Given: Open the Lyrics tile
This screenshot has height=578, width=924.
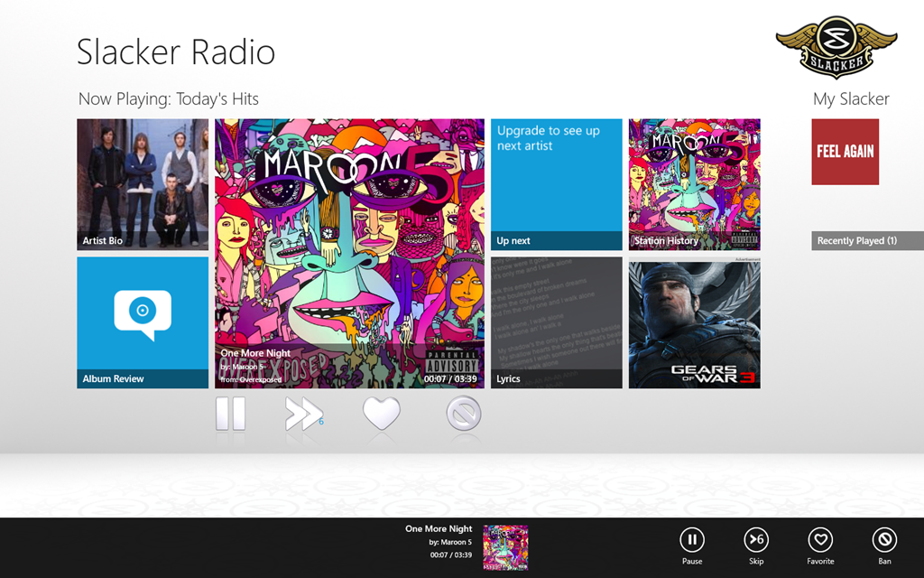Looking at the screenshot, I should point(556,322).
